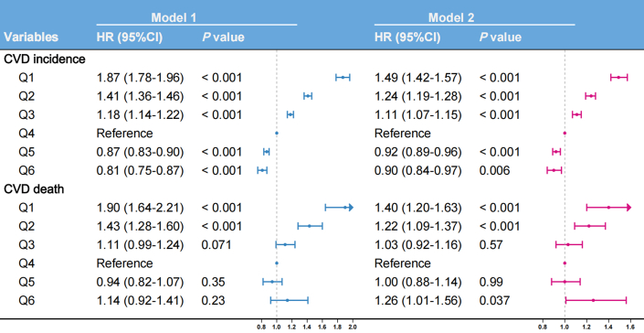Click HR value 1.49 (1.42-1.57)

pos(418,77)
